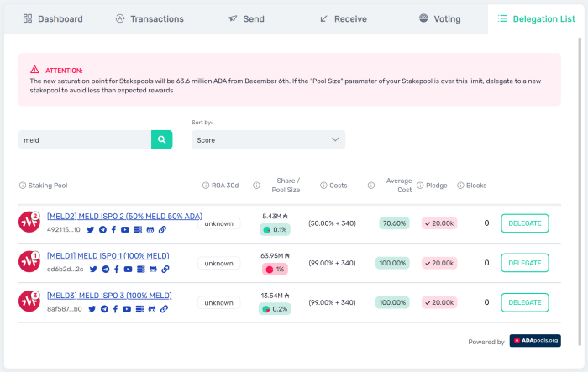The height and width of the screenshot is (372, 588).
Task: Open Discord icon for MELD3 pool
Action: point(152,309)
